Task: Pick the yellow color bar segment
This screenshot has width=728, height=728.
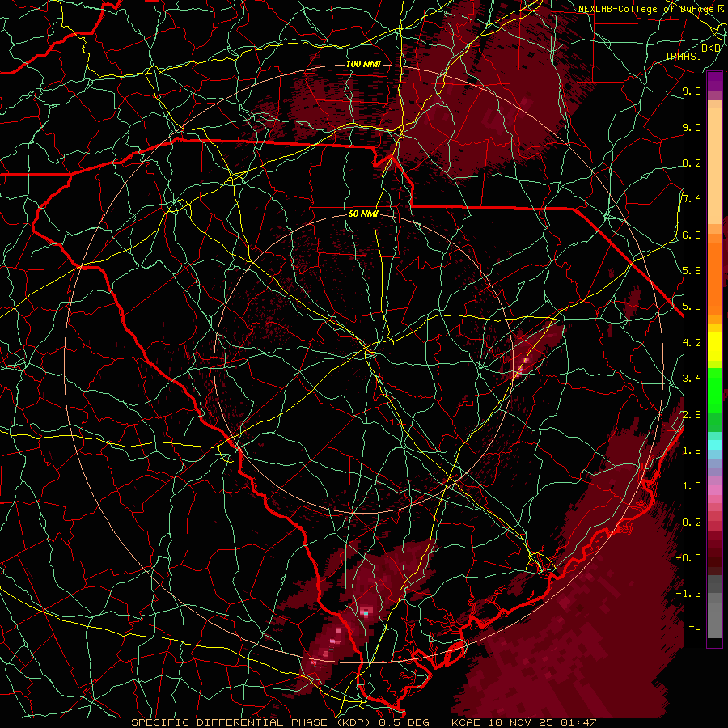Action: (714, 346)
